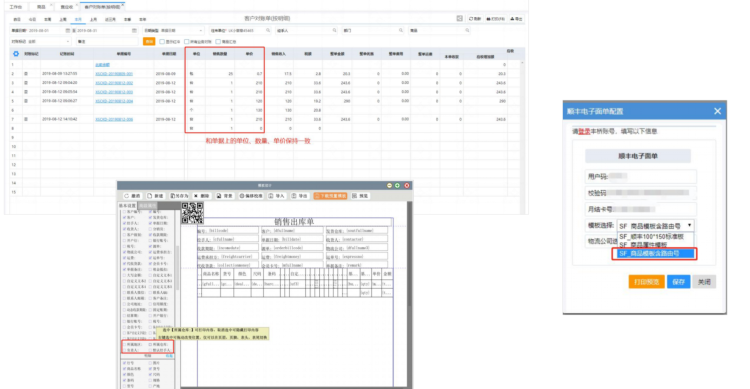Click the 用户码 input field

click(x=640, y=177)
